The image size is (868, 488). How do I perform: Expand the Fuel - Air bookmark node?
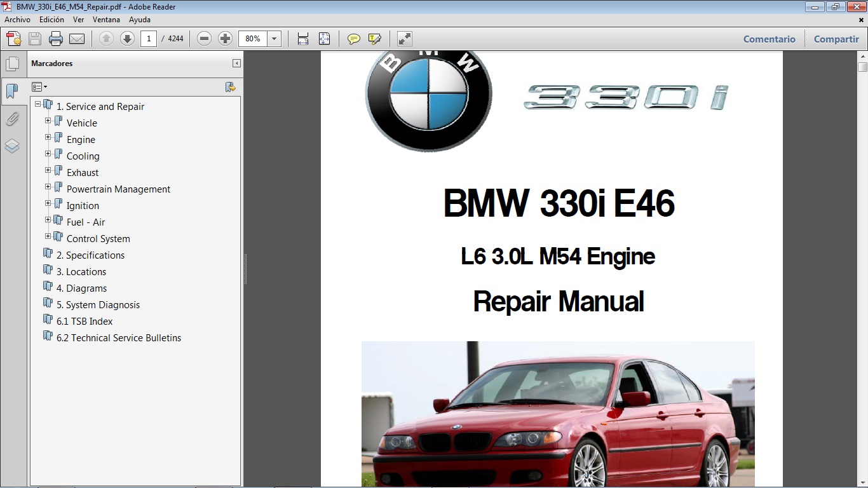coord(48,220)
